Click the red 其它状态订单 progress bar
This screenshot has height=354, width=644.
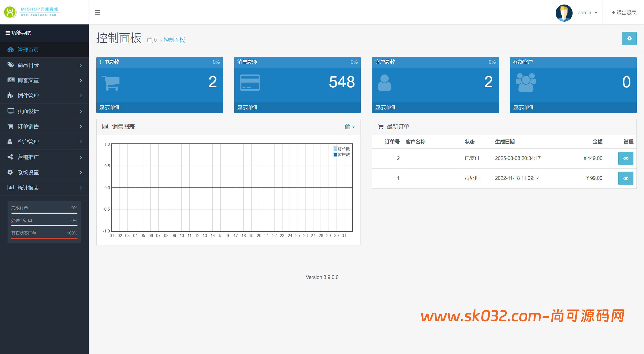(44, 238)
